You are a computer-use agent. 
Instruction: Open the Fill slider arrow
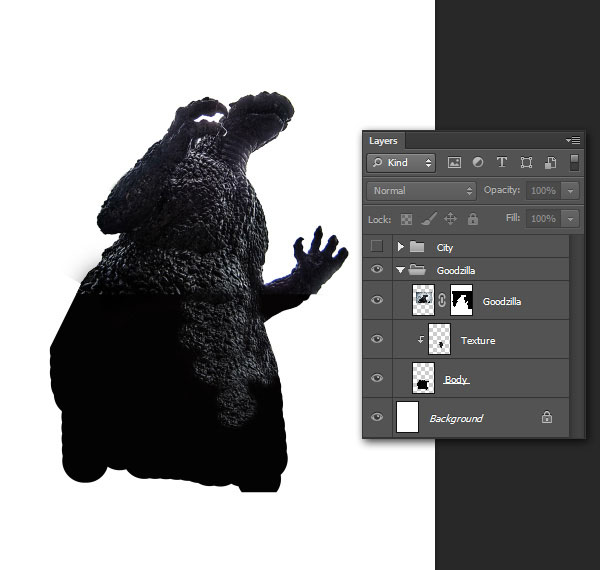[x=570, y=219]
